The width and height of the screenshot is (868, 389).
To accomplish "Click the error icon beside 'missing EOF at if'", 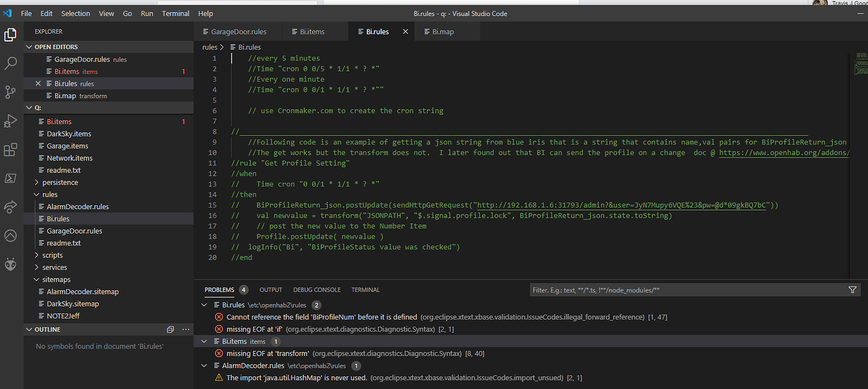I will point(219,329).
